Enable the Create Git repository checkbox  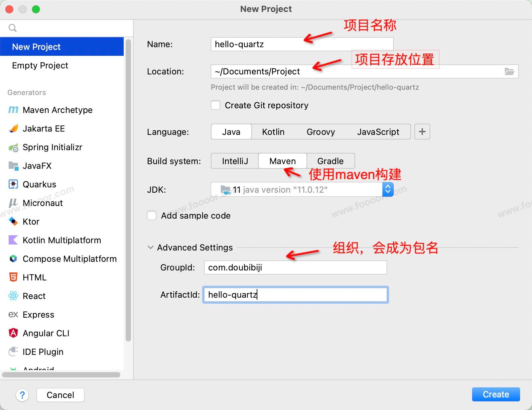point(215,105)
